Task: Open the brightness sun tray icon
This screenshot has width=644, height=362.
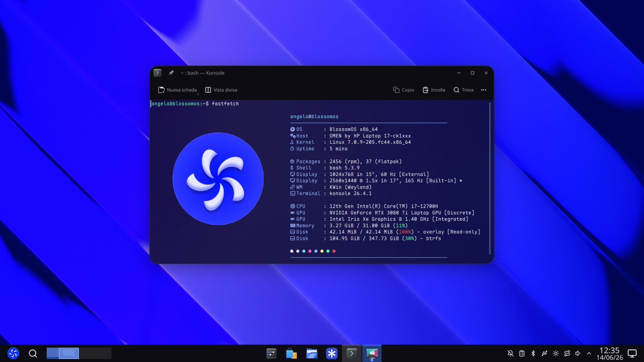Action: (555, 353)
